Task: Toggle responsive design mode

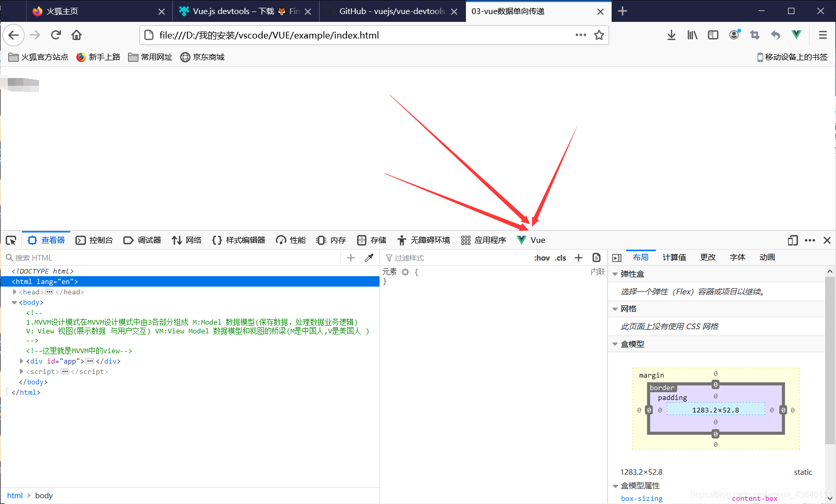Action: click(x=792, y=240)
